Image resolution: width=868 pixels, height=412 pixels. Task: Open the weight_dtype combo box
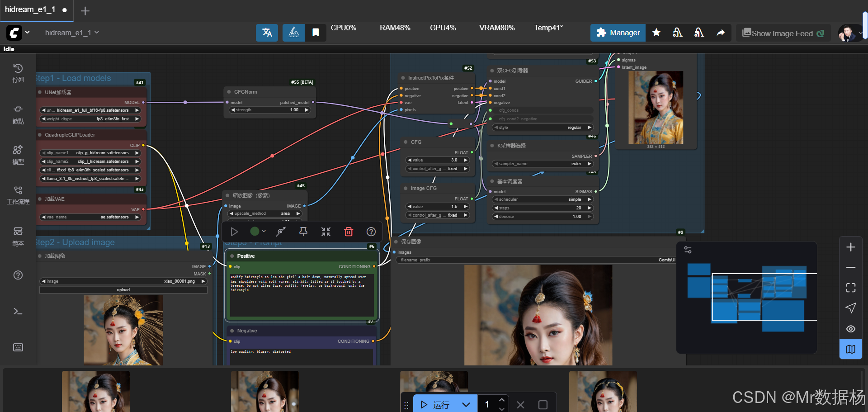click(90, 119)
